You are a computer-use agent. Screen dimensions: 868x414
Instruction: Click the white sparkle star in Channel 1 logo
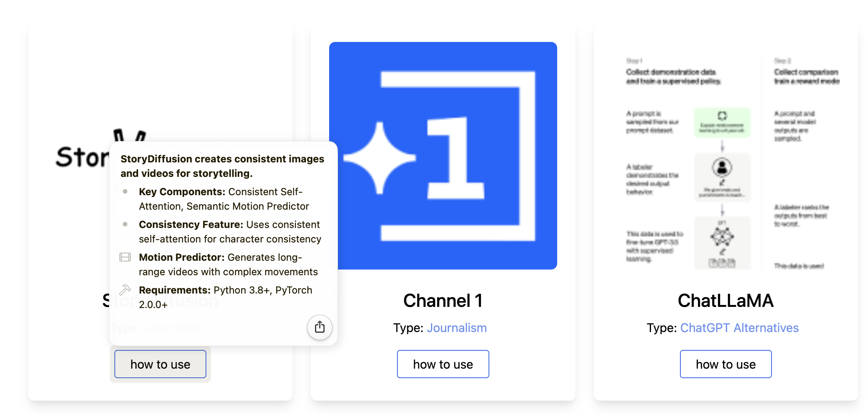pos(379,158)
